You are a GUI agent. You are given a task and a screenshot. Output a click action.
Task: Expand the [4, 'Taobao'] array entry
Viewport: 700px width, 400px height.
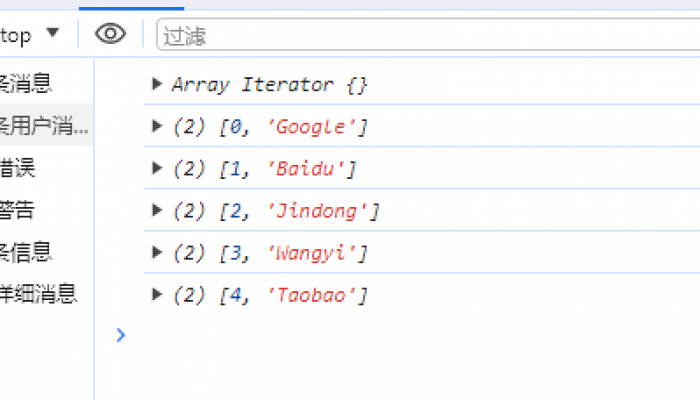point(157,294)
